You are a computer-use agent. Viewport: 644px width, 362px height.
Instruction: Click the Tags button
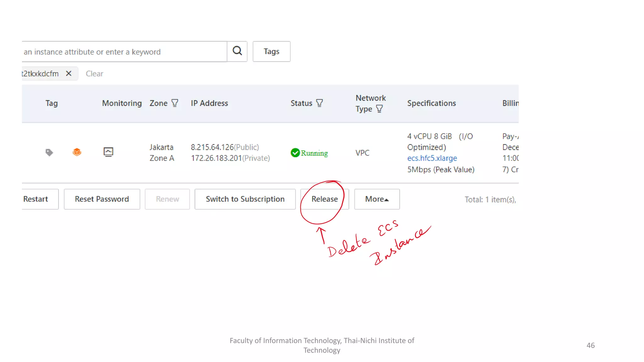[271, 52]
